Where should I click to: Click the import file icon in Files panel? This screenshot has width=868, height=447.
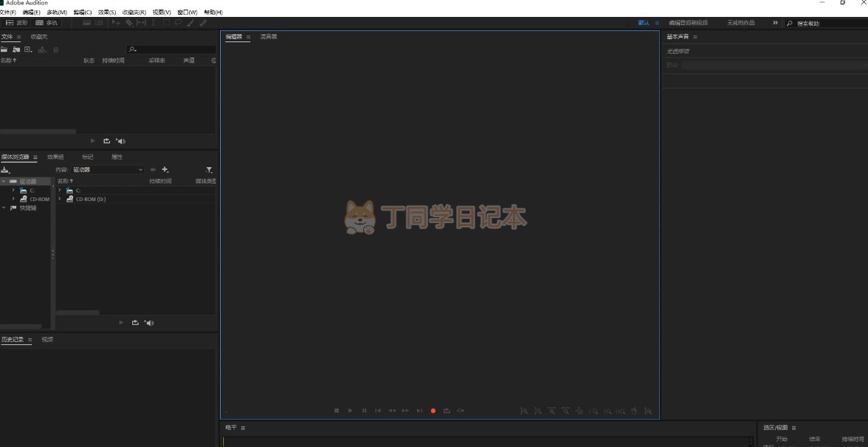click(15, 50)
